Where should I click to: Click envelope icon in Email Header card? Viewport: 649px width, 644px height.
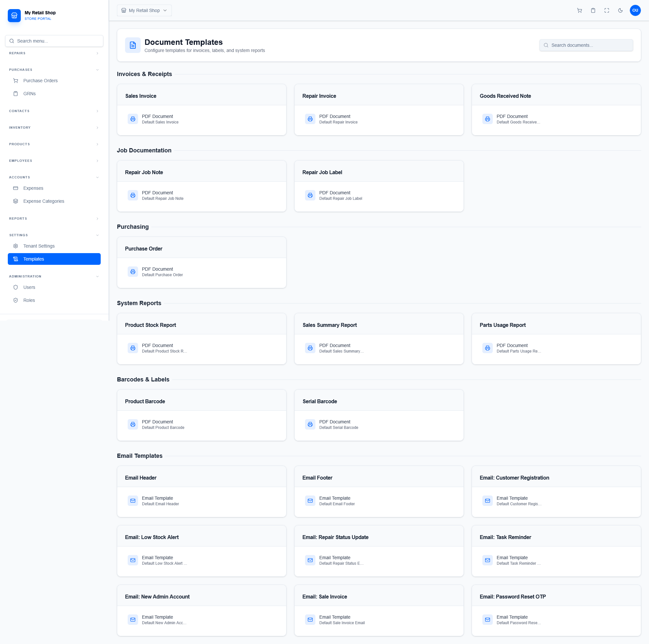click(133, 501)
